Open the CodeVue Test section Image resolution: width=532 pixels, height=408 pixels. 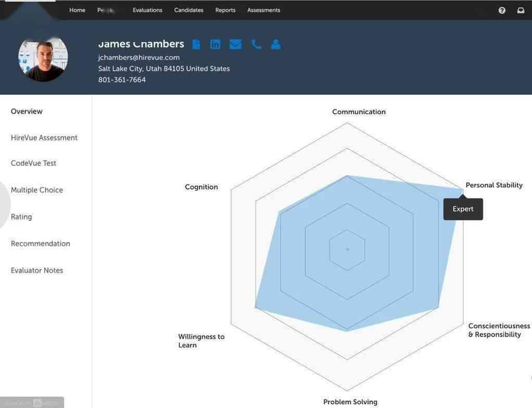pos(34,163)
